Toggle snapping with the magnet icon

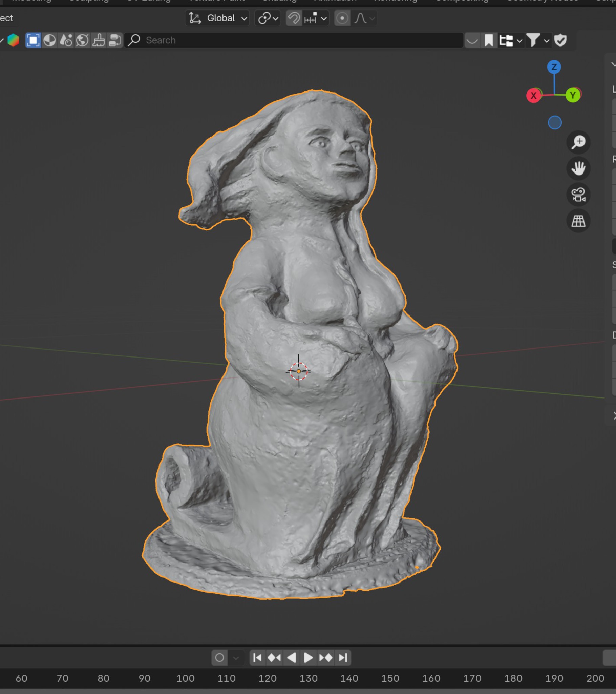pyautogui.click(x=294, y=18)
